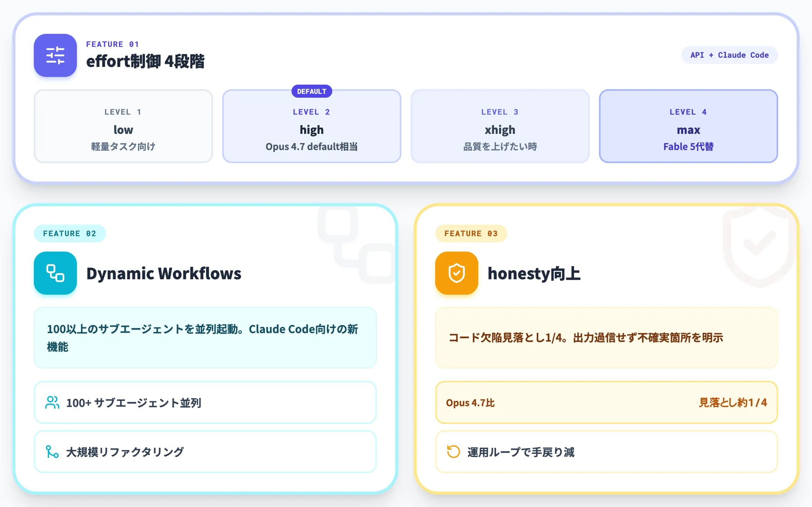Open the 運用ループで手戻り減 row

click(607, 452)
